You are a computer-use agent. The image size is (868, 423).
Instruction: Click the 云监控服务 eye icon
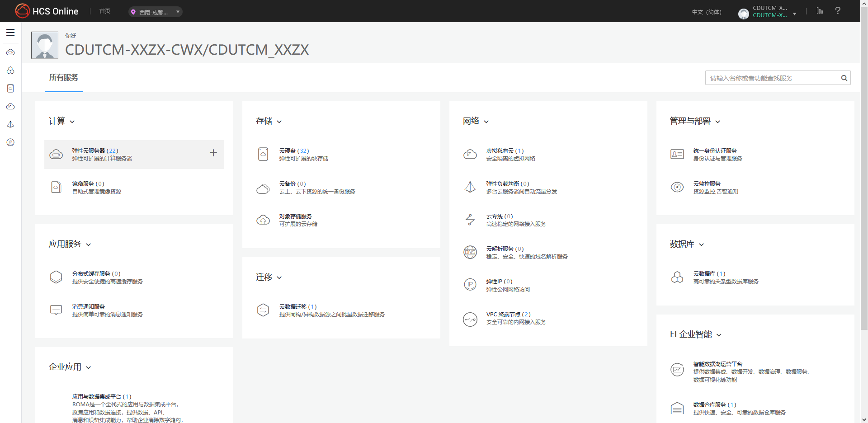[x=677, y=187]
